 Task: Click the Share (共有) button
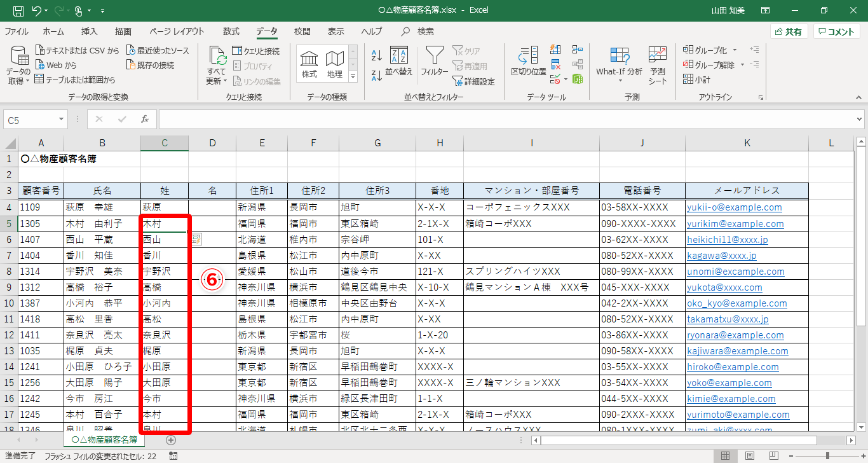[x=789, y=32]
